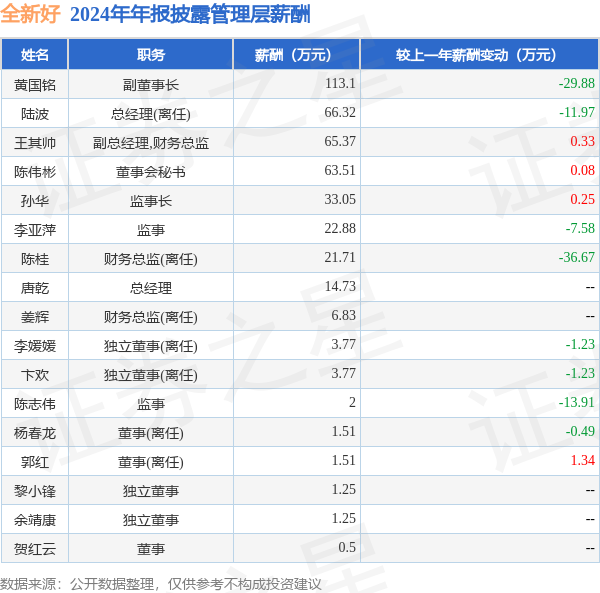600x593 pixels.
Task: Select the title 副董事长
Action: click(x=151, y=85)
